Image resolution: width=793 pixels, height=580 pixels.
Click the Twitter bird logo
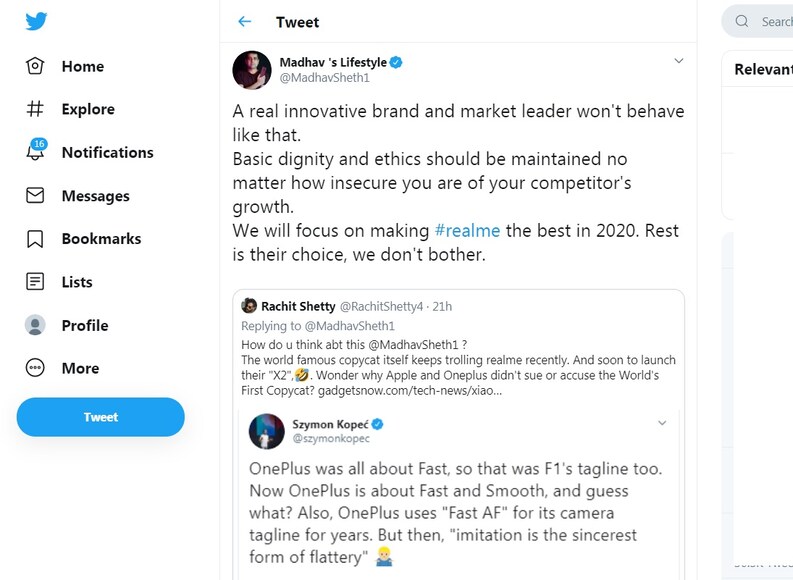(36, 22)
